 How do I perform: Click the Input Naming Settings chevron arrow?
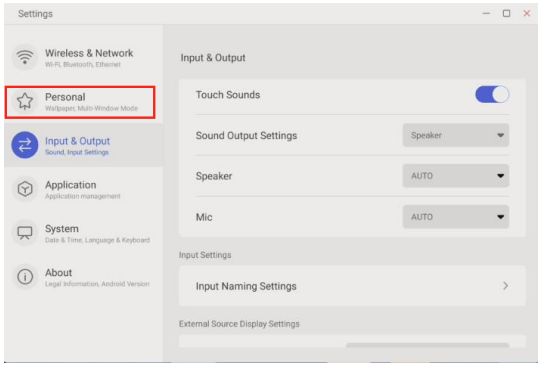(505, 286)
